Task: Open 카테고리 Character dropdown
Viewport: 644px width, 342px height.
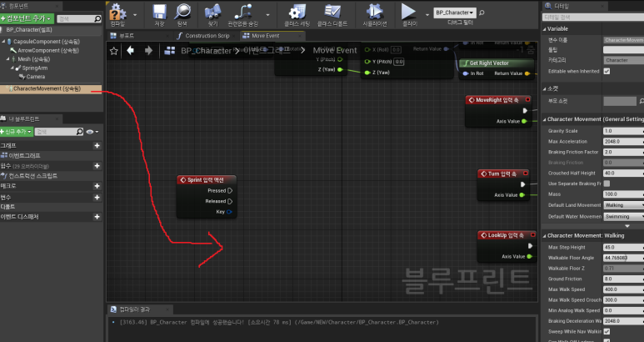Action: (x=624, y=60)
